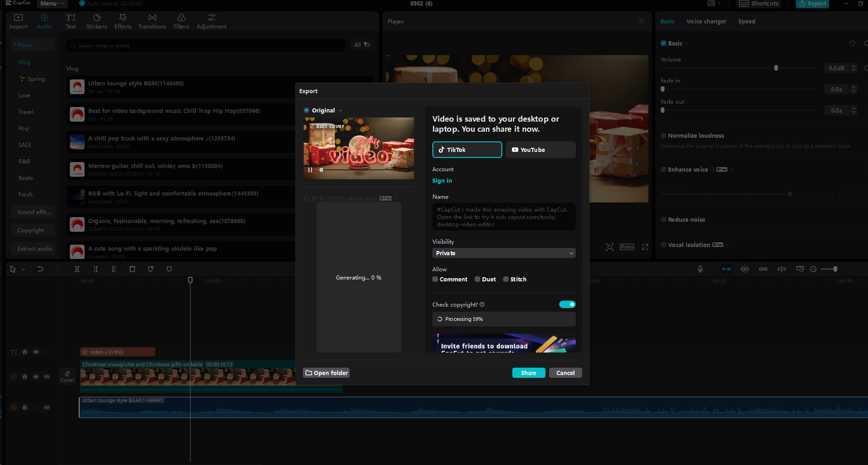Choose the TikTok share option
Image resolution: width=868 pixels, height=465 pixels.
[467, 150]
